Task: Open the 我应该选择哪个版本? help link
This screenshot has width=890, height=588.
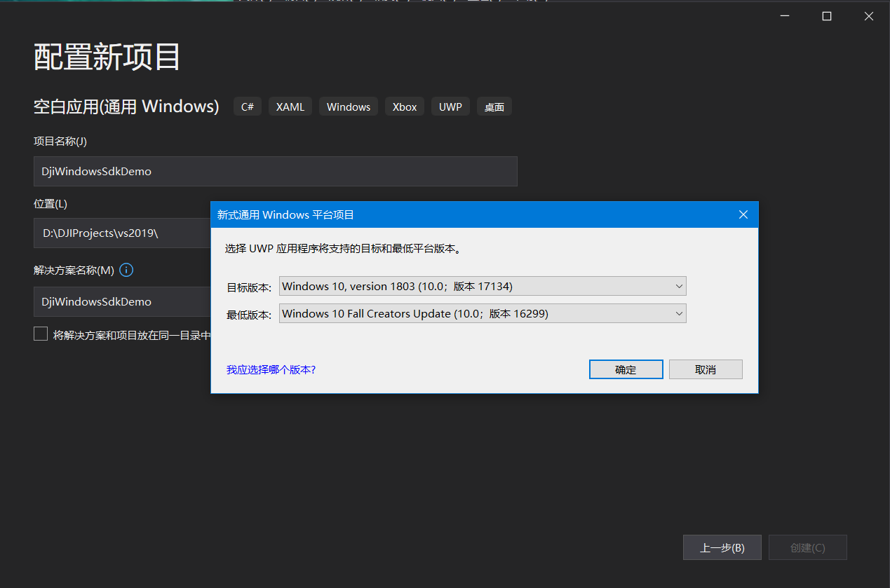Action: (269, 369)
